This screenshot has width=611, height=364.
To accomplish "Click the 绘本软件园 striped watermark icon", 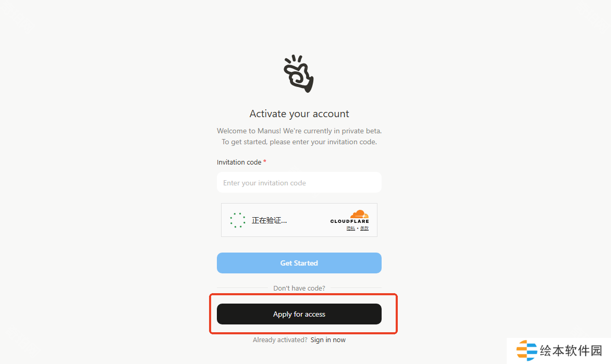I will (x=527, y=350).
